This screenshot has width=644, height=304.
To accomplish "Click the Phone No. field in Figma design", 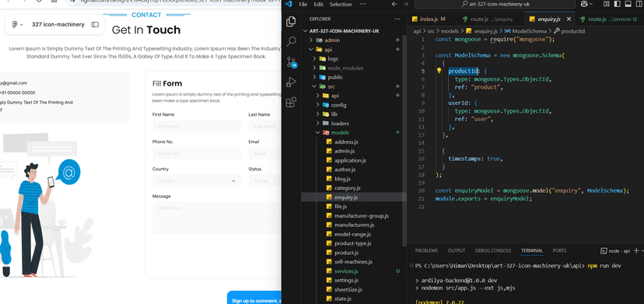I will point(197,153).
